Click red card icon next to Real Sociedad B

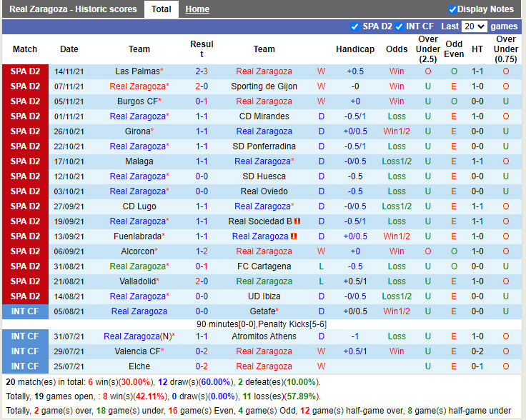pyautogui.click(x=297, y=221)
